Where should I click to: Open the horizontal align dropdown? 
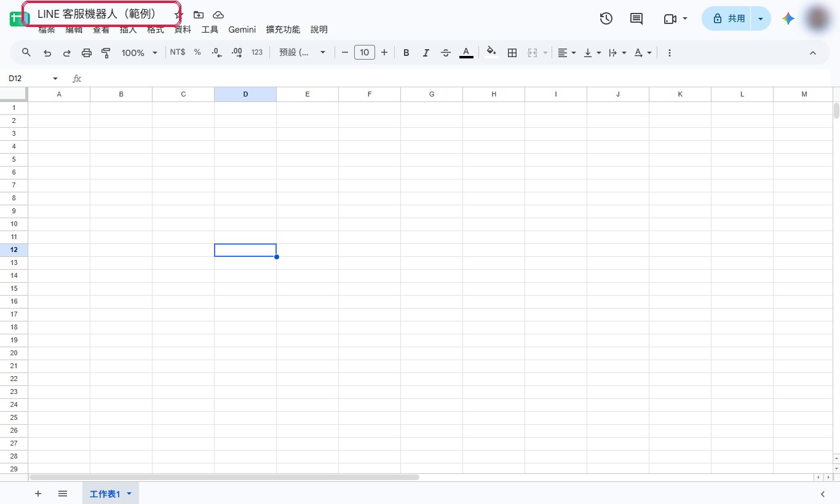coord(566,53)
